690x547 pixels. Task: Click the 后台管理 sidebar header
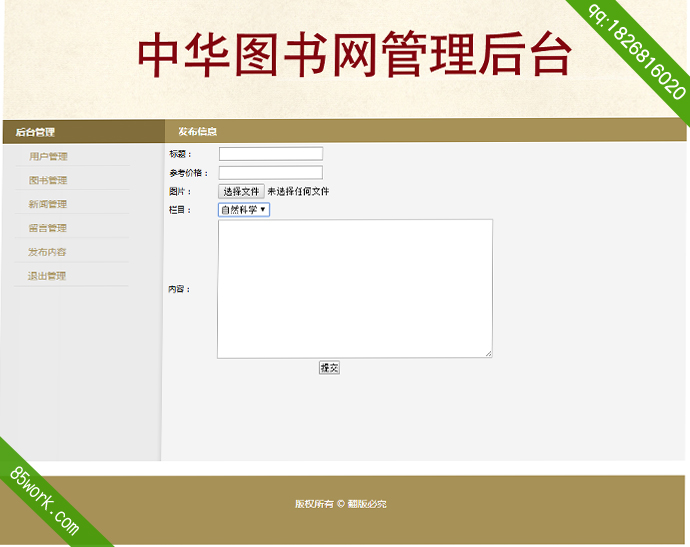(x=36, y=132)
